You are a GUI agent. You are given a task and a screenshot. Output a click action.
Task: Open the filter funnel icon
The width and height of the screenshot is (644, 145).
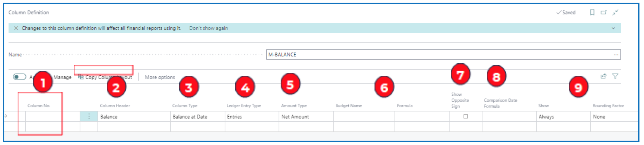[615, 76]
